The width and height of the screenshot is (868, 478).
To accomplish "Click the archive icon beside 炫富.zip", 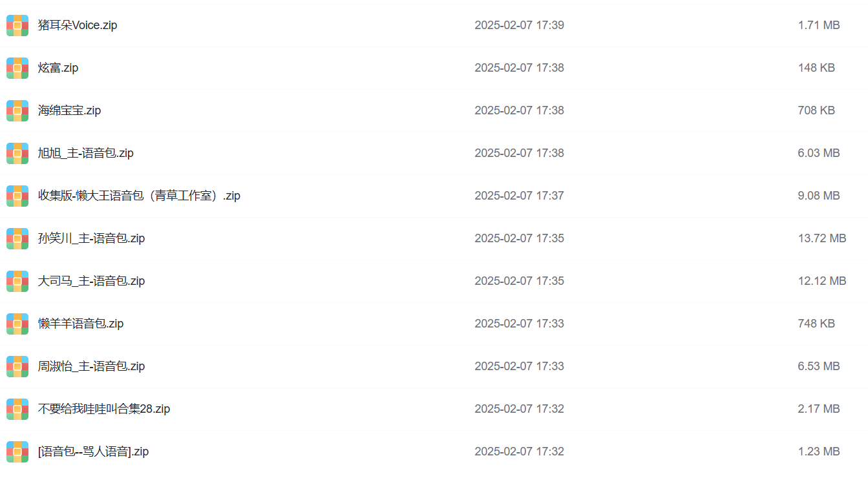I will tap(17, 68).
